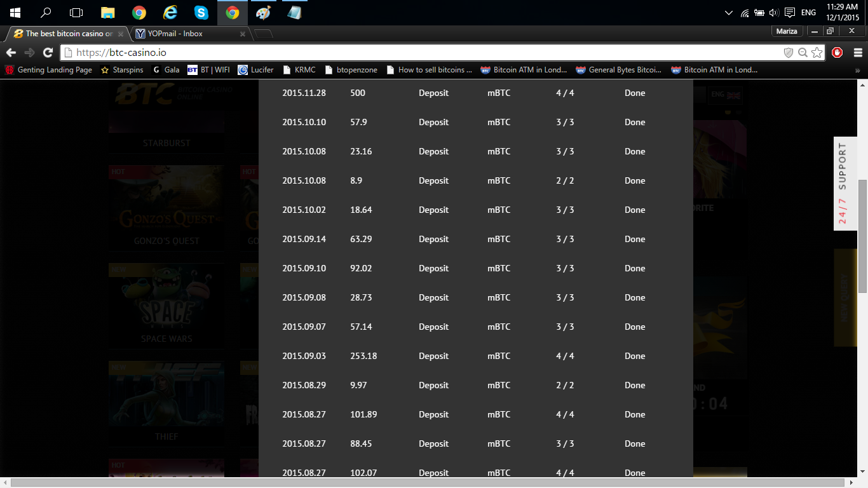Screen dimensions: 868x488
Task: Click the browser back arrow
Action: [x=11, y=53]
